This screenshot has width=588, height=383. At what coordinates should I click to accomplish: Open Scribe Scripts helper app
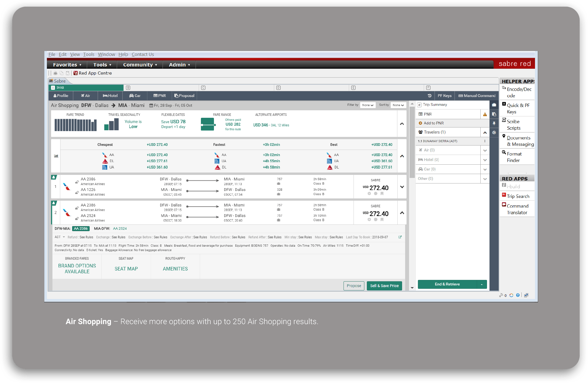click(x=517, y=125)
